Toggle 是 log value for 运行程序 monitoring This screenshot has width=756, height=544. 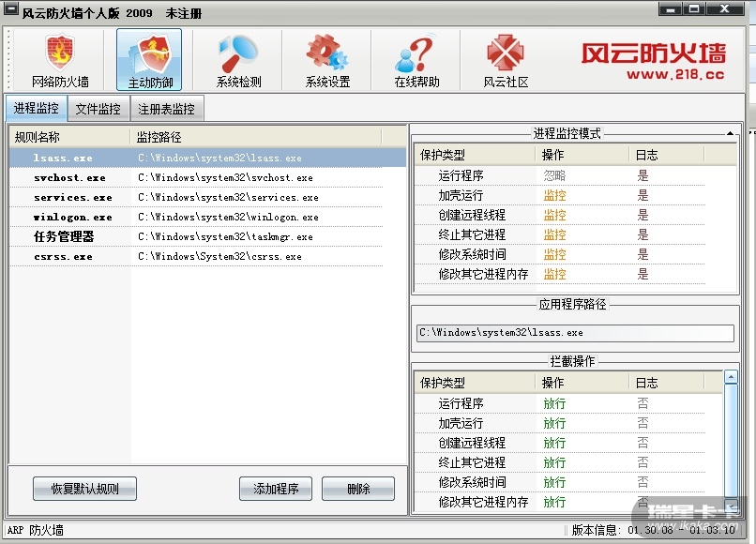pos(643,175)
